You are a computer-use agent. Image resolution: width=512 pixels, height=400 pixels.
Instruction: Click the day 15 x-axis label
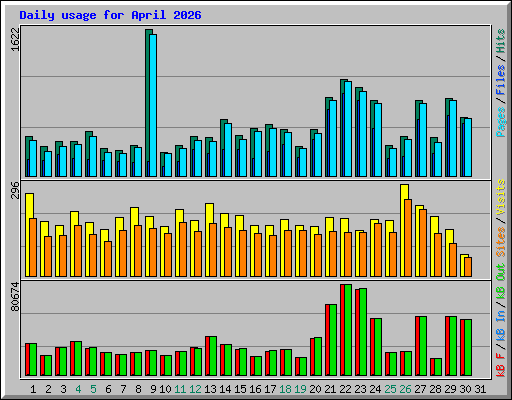coord(240,389)
